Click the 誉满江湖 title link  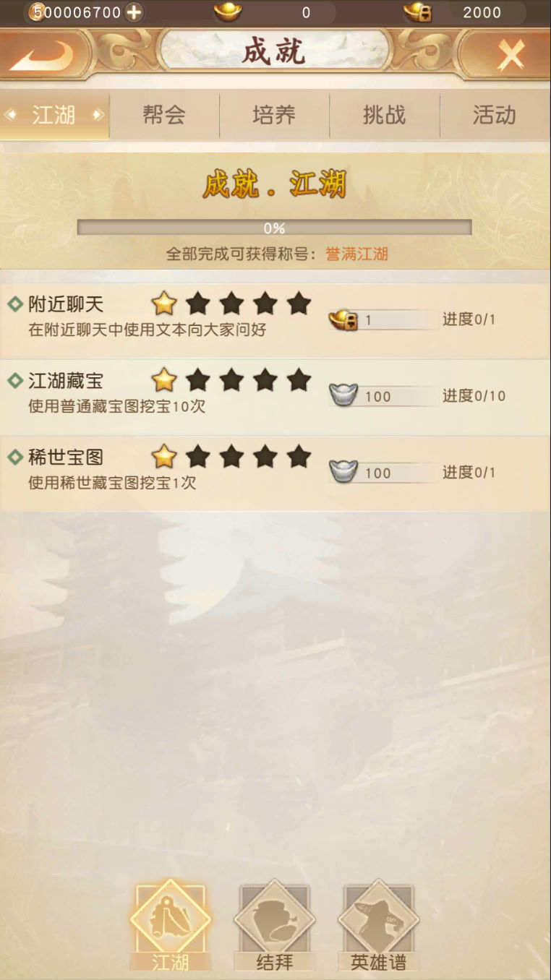click(356, 254)
